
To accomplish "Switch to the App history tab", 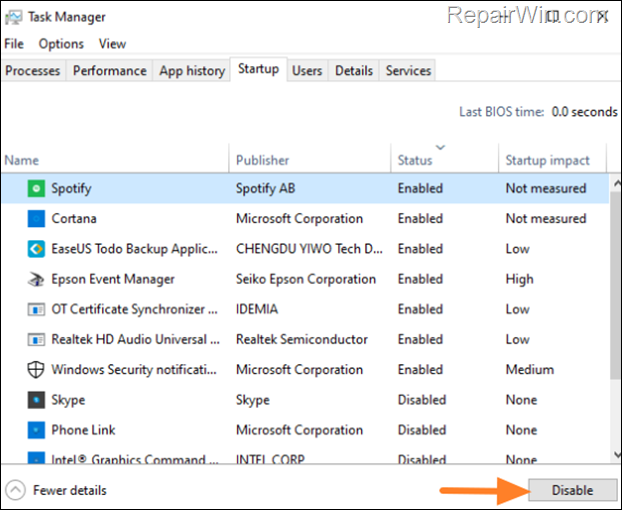I will coord(192,71).
